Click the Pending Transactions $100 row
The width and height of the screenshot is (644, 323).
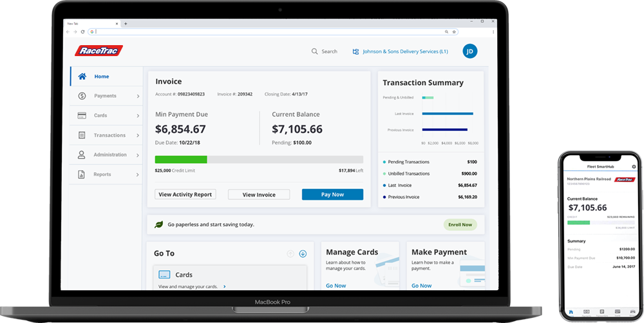[430, 162]
